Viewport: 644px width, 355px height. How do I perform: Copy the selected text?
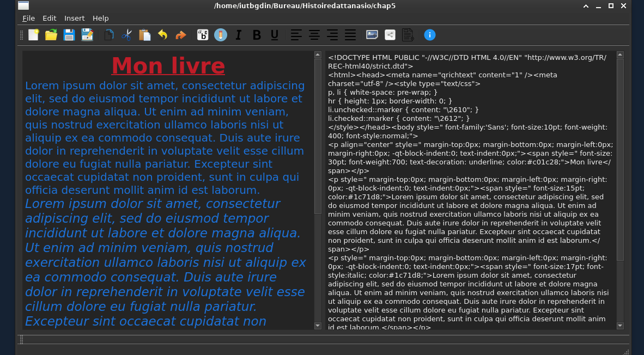109,35
